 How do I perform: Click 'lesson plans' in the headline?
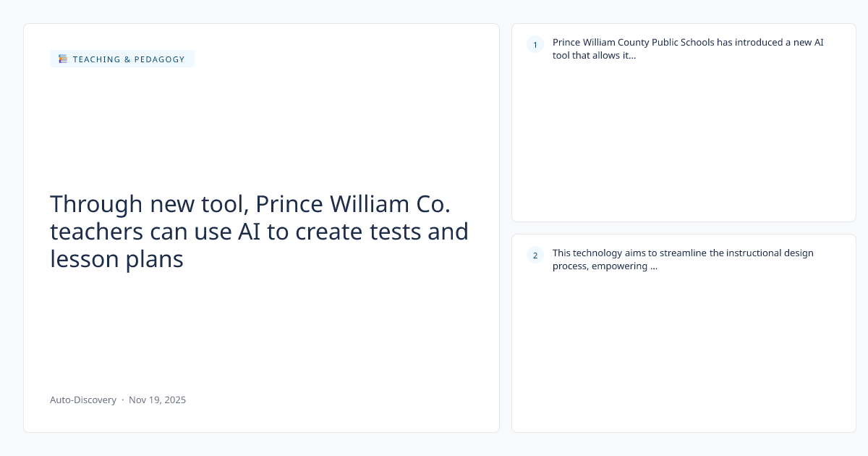116,258
